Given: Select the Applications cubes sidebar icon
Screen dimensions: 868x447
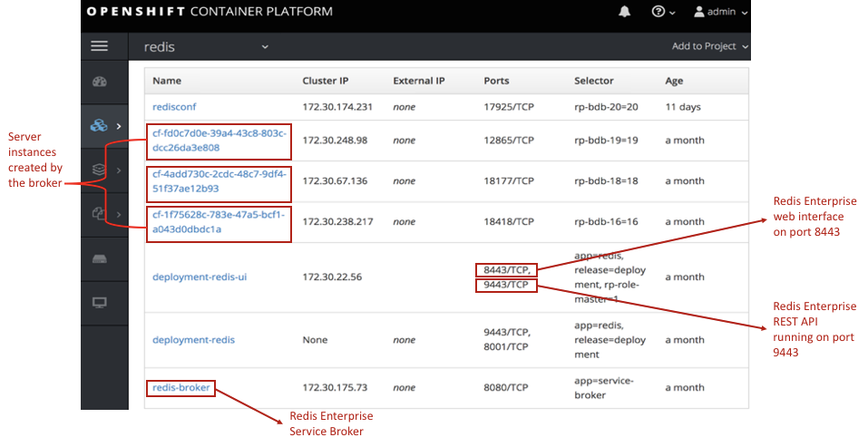Looking at the screenshot, I should 100,126.
